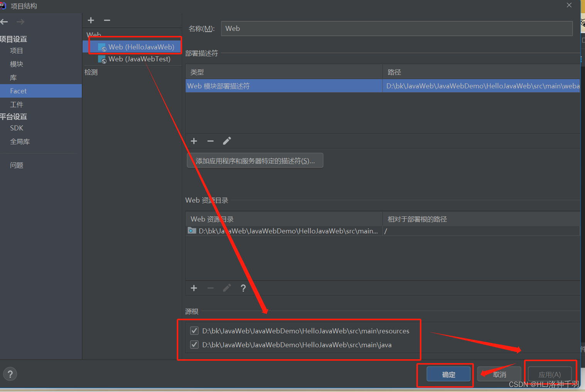585x392 pixels.
Task: Remove Web resource directory minus icon
Action: (x=210, y=288)
